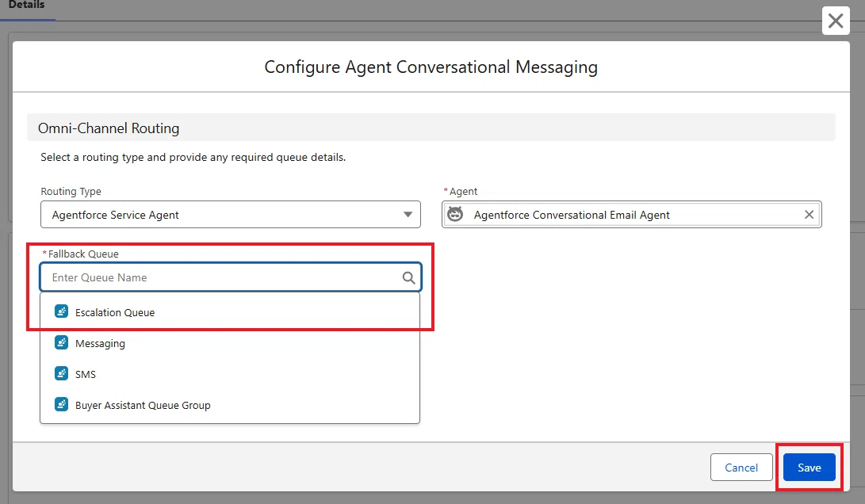Viewport: 865px width, 504px height.
Task: Click the search icon in Fallback Queue field
Action: coord(408,277)
